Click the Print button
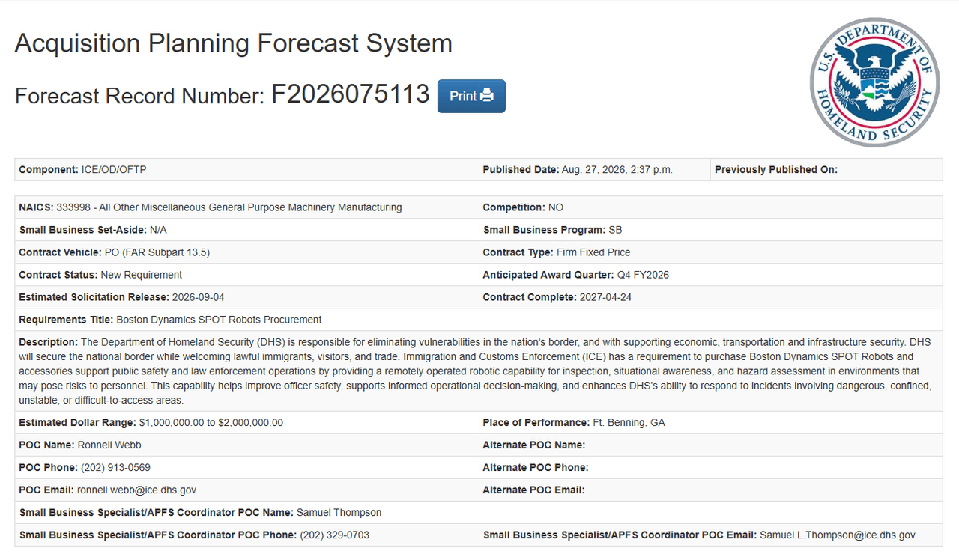The image size is (959, 560). [471, 96]
